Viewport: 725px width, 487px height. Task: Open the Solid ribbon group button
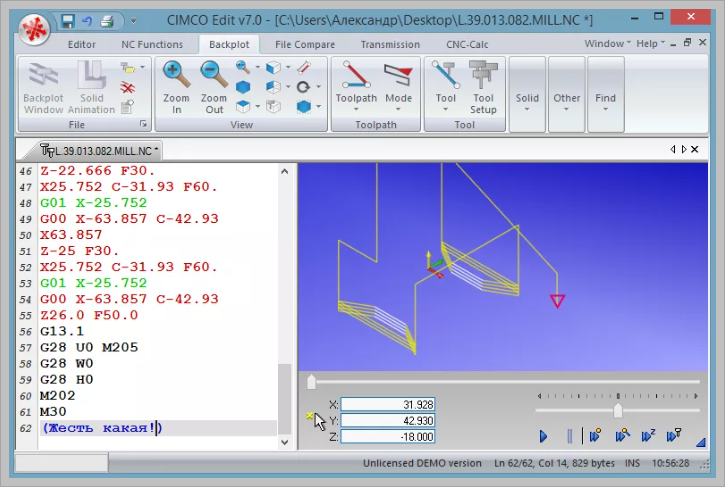pyautogui.click(x=527, y=94)
